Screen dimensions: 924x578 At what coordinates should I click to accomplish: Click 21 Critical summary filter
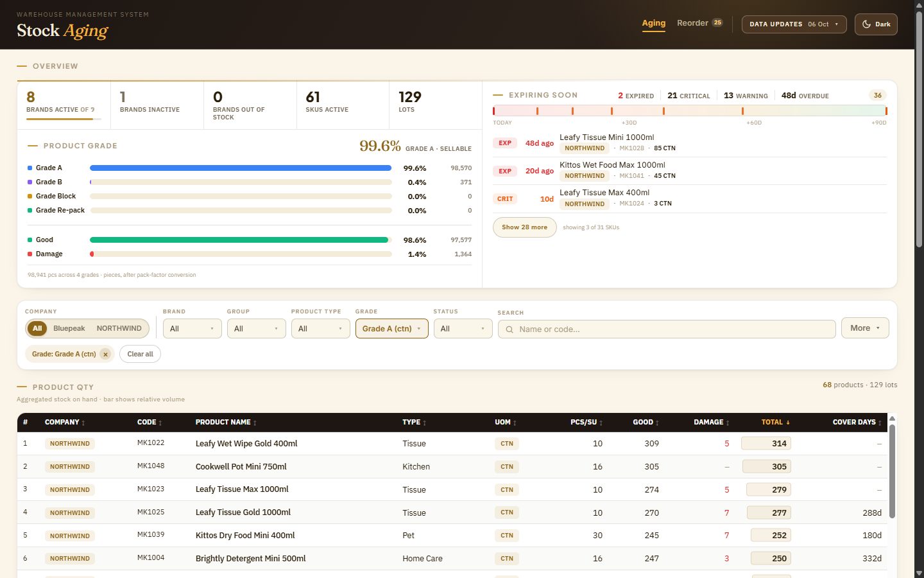click(689, 96)
